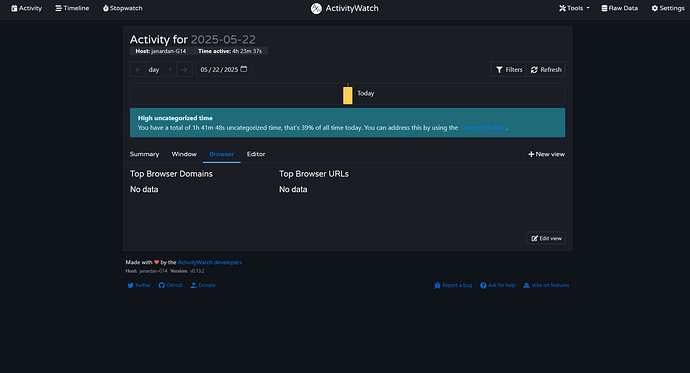Open the Timeline view

point(72,8)
